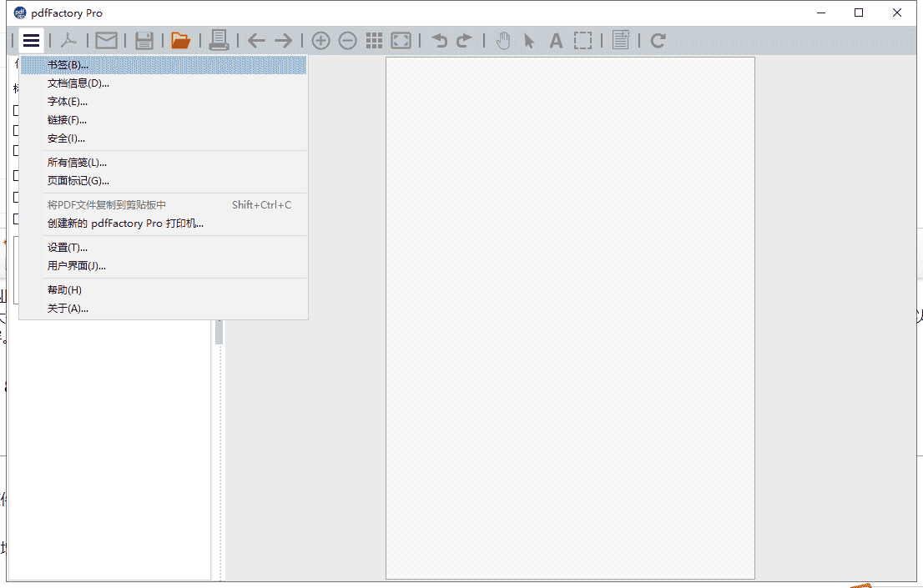Select 关于(A)... about entry
Screen dimensions: 923x588
(68, 309)
